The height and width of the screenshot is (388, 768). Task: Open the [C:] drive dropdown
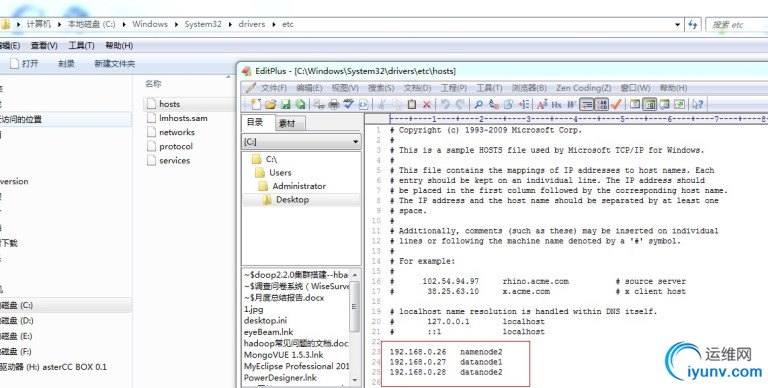click(x=355, y=142)
